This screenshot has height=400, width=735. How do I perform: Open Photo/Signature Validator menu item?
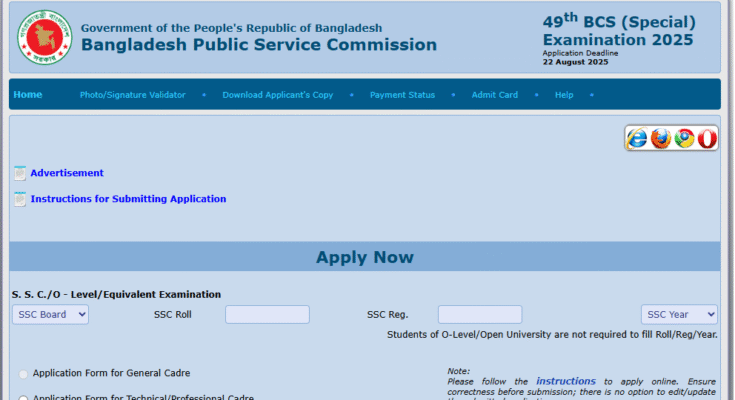coord(133,95)
